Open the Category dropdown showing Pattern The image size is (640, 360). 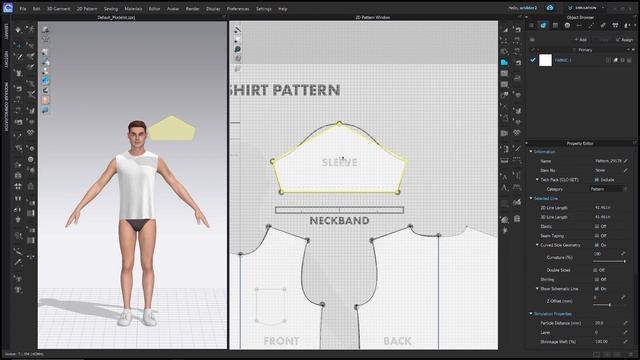[x=609, y=189]
